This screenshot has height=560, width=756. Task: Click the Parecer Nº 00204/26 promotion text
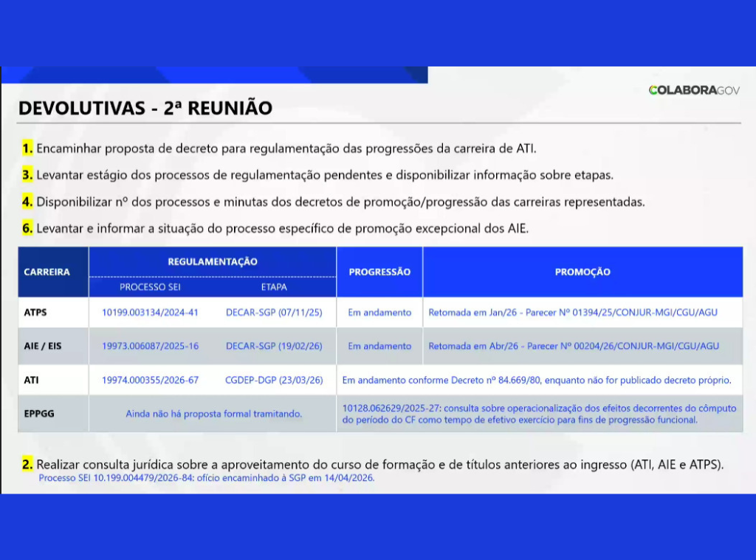click(574, 346)
